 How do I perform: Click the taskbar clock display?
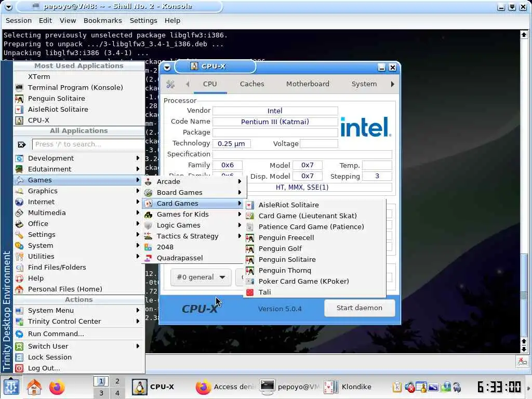point(499,387)
